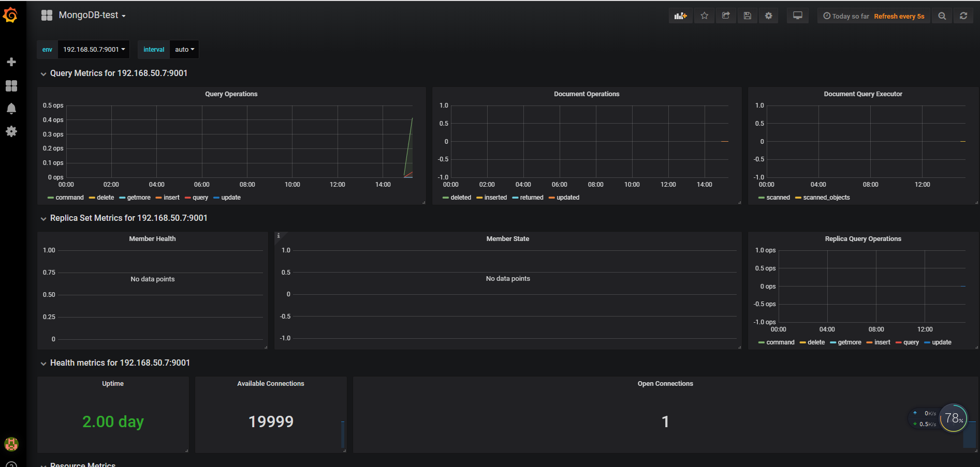The height and width of the screenshot is (467, 980).
Task: Refresh the dashboard now
Action: point(963,16)
